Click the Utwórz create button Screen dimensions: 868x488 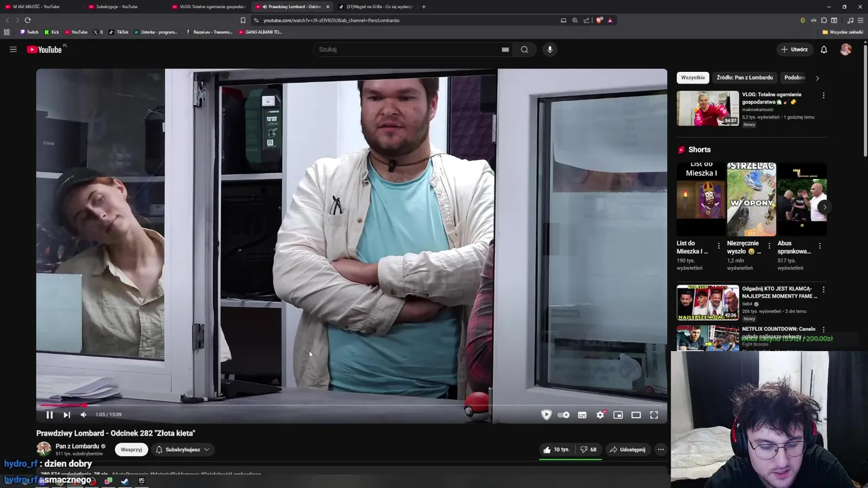pos(794,49)
